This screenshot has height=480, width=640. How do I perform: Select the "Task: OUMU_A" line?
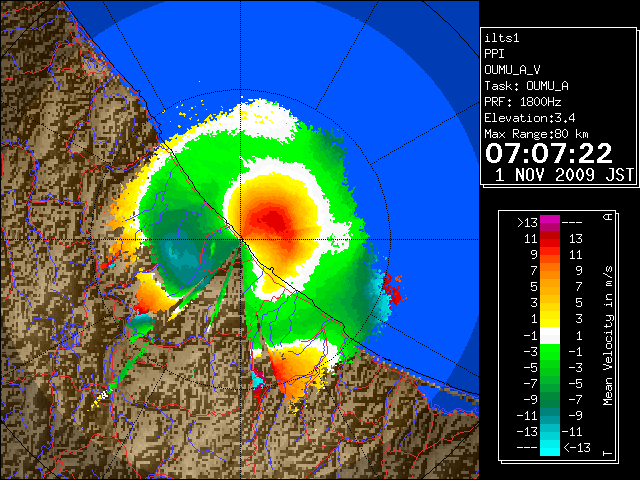tap(526, 86)
